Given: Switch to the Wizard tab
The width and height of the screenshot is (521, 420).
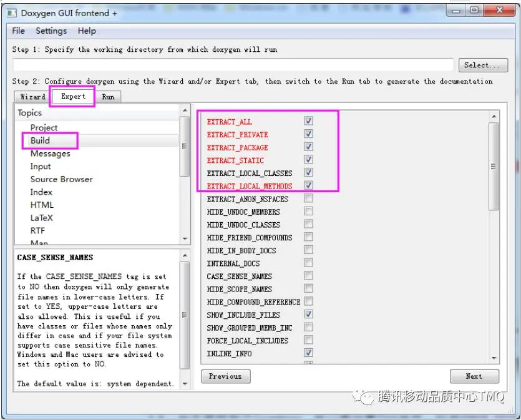Looking at the screenshot, I should coord(32,97).
